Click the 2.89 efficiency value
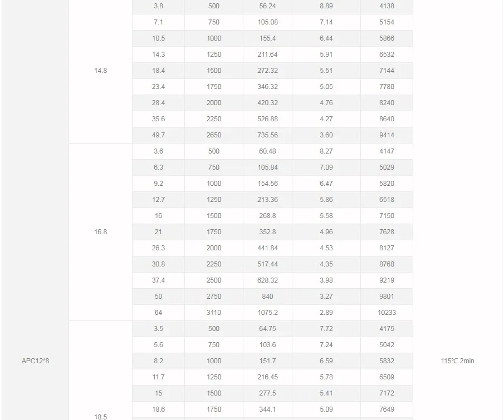The height and width of the screenshot is (420, 504). pyautogui.click(x=326, y=313)
